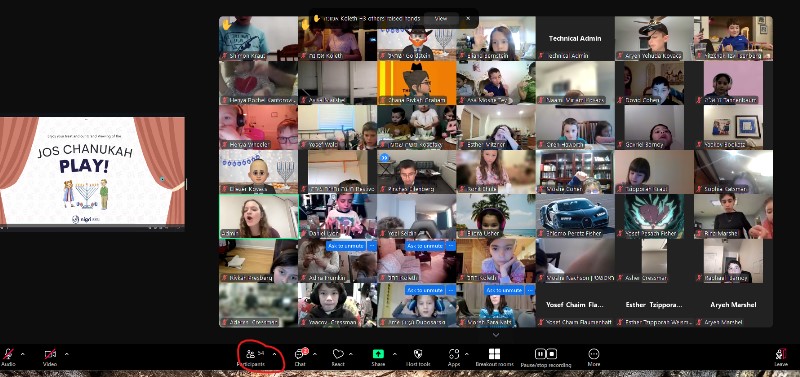Viewport: 800px width, 377px height.
Task: Pause the recording
Action: click(x=540, y=354)
